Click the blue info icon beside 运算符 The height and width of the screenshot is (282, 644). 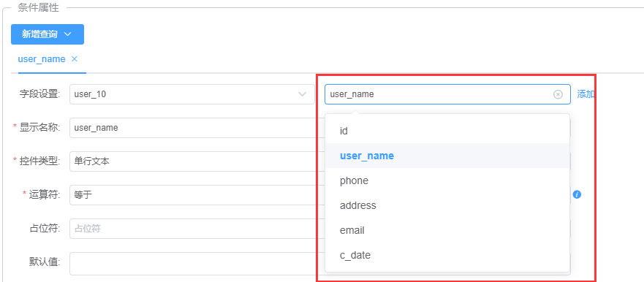point(577,194)
